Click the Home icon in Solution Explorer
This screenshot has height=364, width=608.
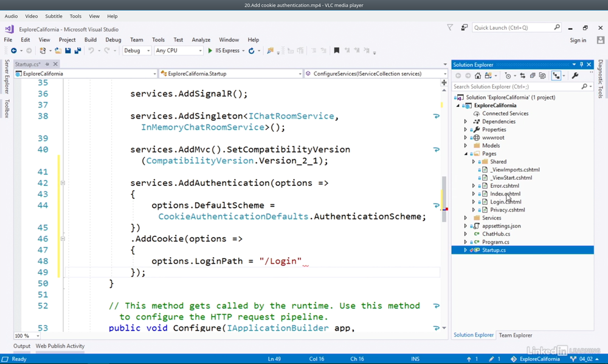click(x=478, y=76)
